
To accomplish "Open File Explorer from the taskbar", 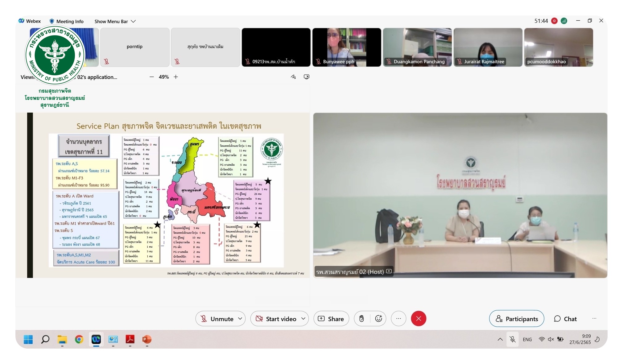I will click(x=62, y=339).
